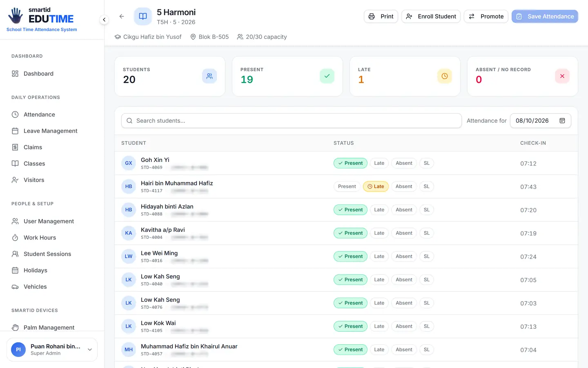Mark Goh Xin Yi as Late
The image size is (588, 368).
pyautogui.click(x=379, y=163)
